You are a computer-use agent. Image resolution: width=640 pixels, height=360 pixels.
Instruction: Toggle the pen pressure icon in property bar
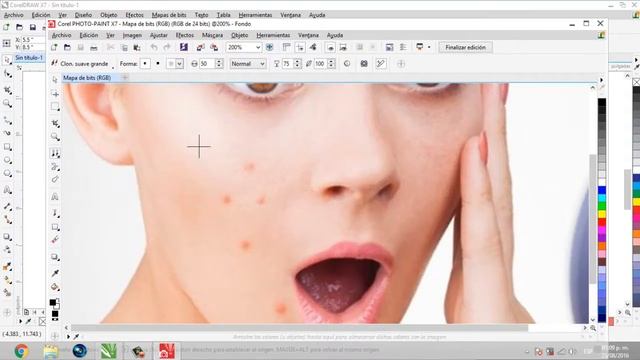(381, 64)
